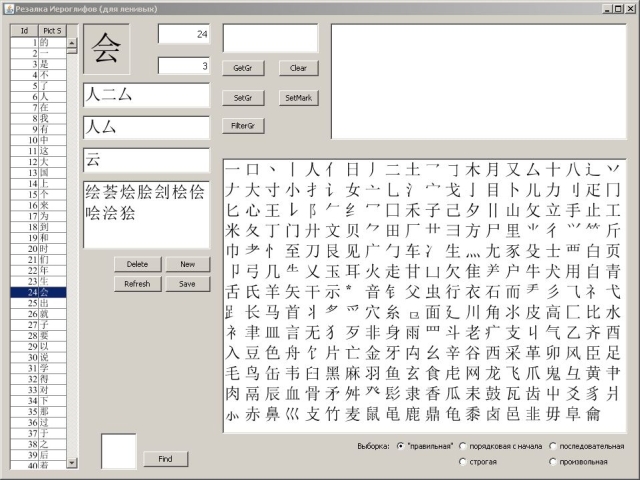Sort by the Id column header
Screen dimensions: 640x480
pyautogui.click(x=24, y=31)
